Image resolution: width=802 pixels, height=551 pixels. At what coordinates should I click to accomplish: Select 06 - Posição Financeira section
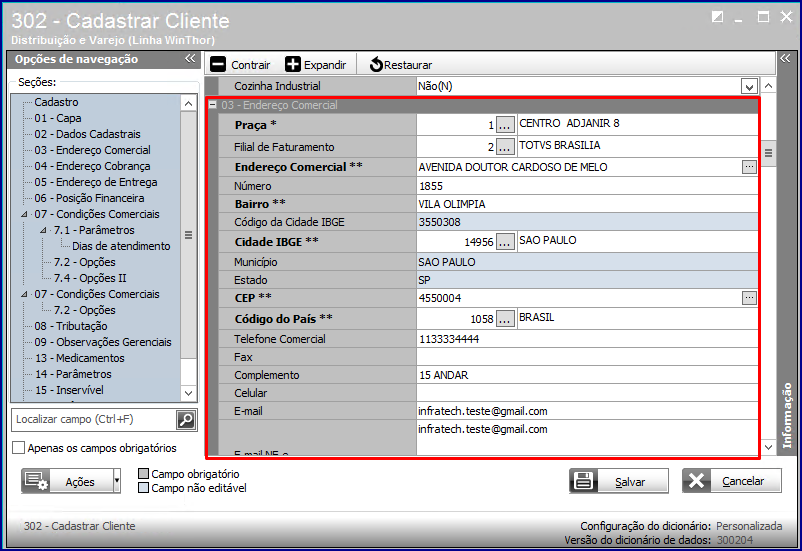[x=90, y=198]
